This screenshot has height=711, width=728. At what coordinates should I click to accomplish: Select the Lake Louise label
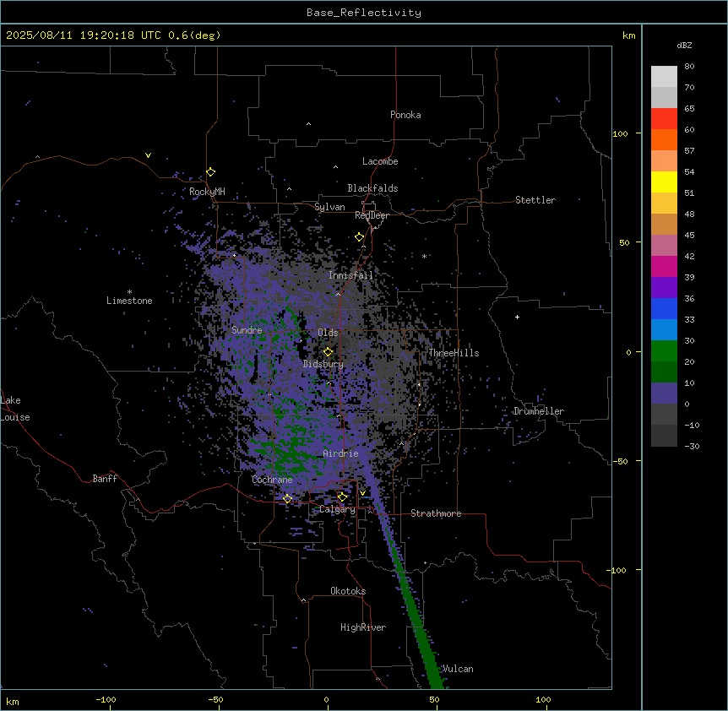(x=15, y=409)
